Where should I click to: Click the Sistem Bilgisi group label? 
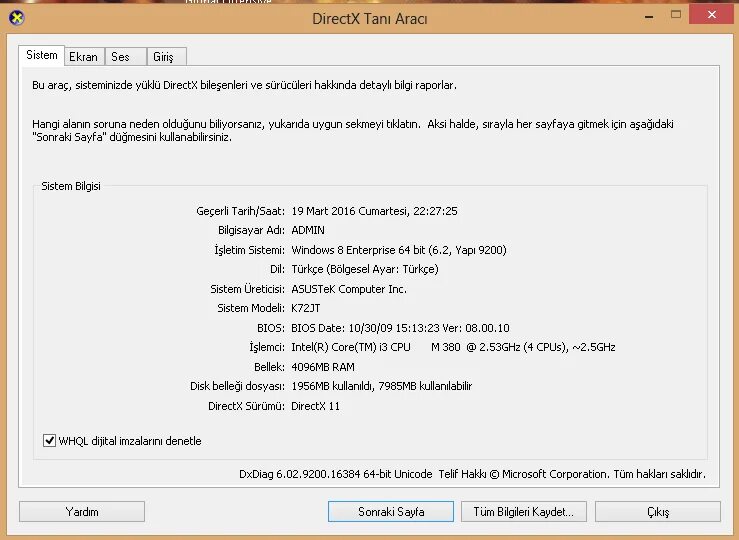[71, 186]
